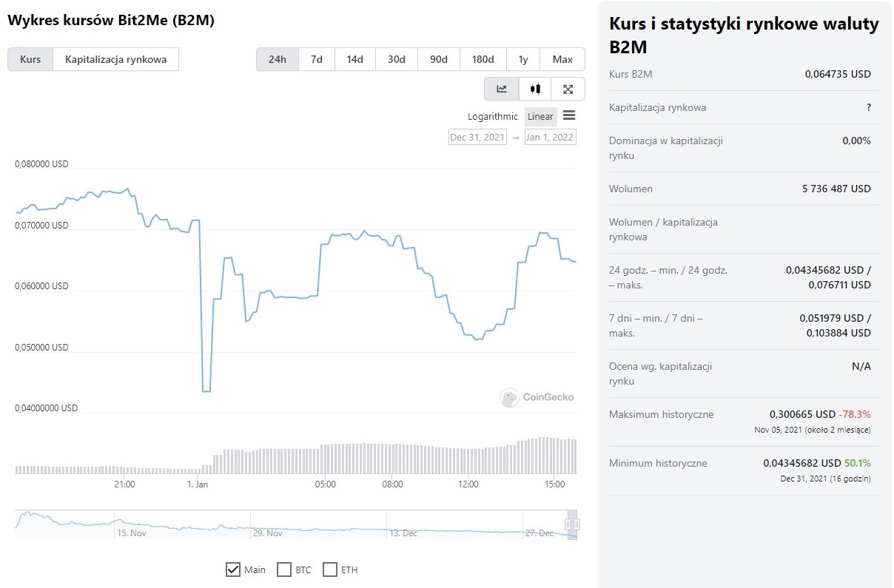Switch to Kapitalizacja rynkowa tab

115,59
